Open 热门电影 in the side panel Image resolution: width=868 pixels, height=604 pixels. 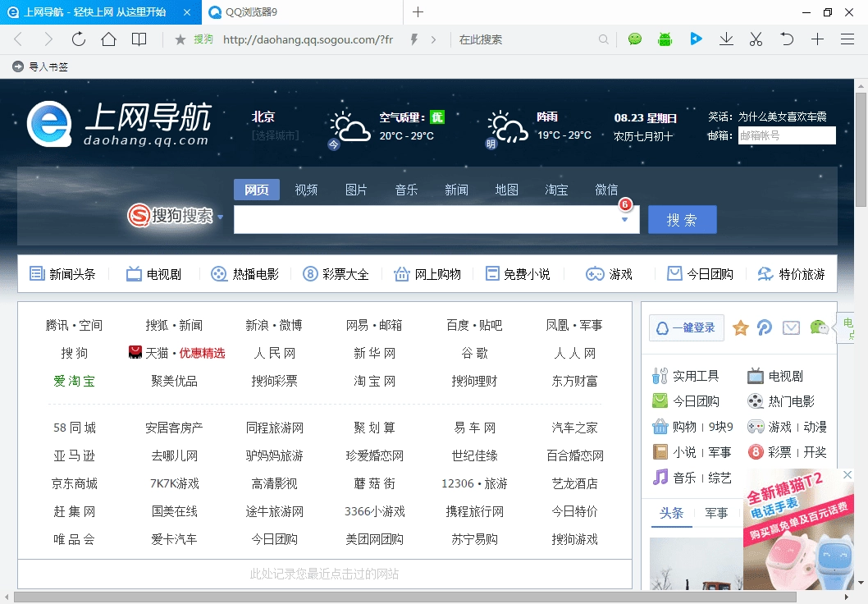pyautogui.click(x=781, y=400)
